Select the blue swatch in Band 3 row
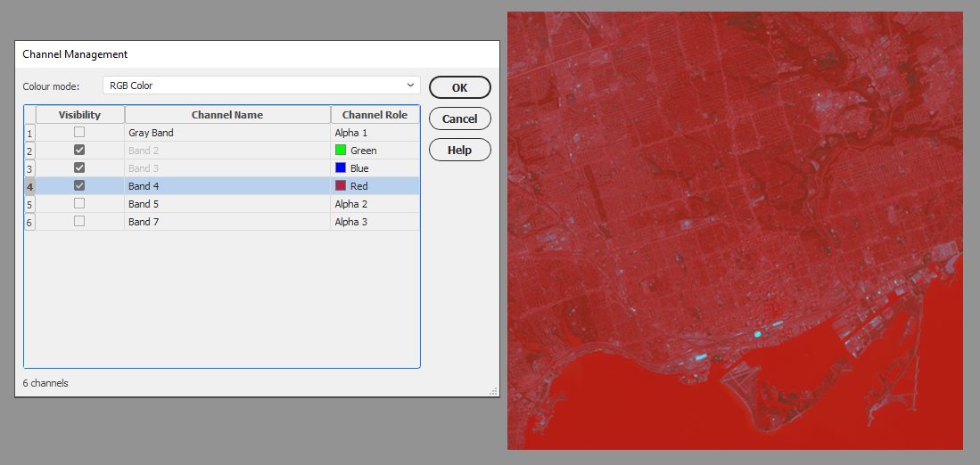The height and width of the screenshot is (465, 980). (x=341, y=167)
